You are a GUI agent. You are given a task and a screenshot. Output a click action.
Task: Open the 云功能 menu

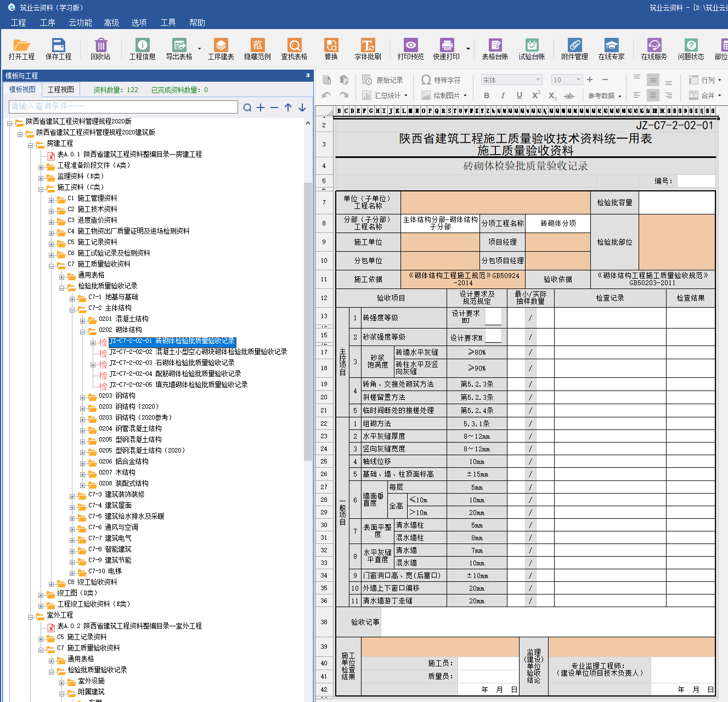[x=80, y=22]
